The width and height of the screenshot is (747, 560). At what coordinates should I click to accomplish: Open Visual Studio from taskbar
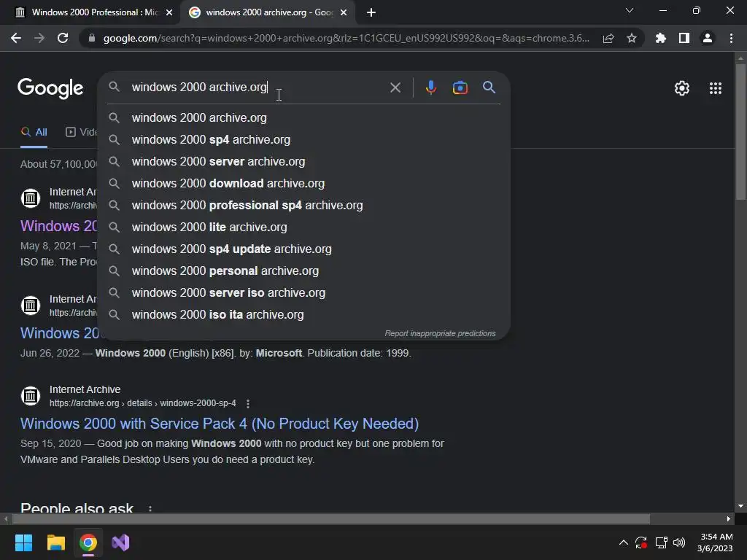click(x=120, y=542)
